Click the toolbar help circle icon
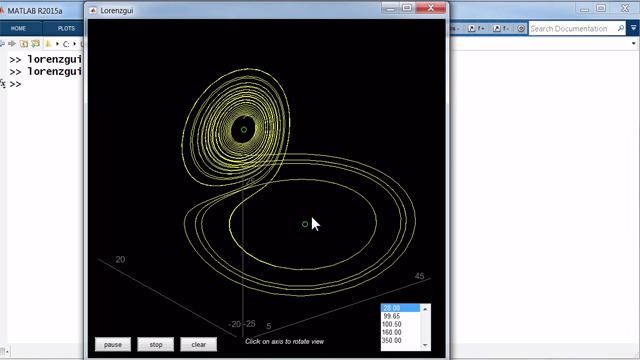Image resolution: width=640 pixels, height=360 pixels. tap(521, 29)
